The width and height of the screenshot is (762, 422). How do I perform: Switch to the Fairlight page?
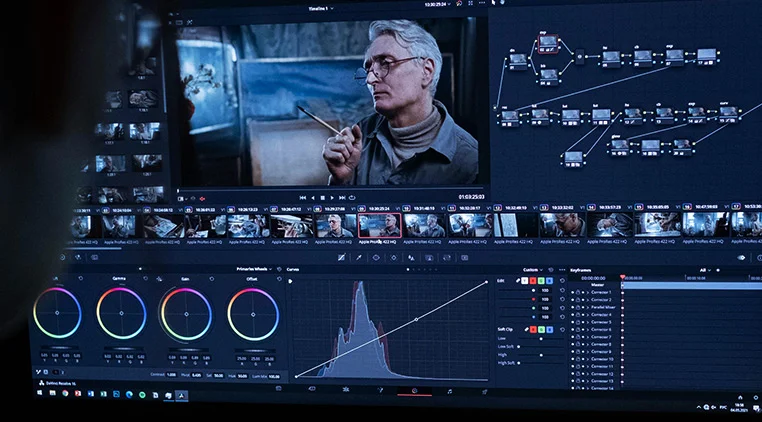point(450,391)
